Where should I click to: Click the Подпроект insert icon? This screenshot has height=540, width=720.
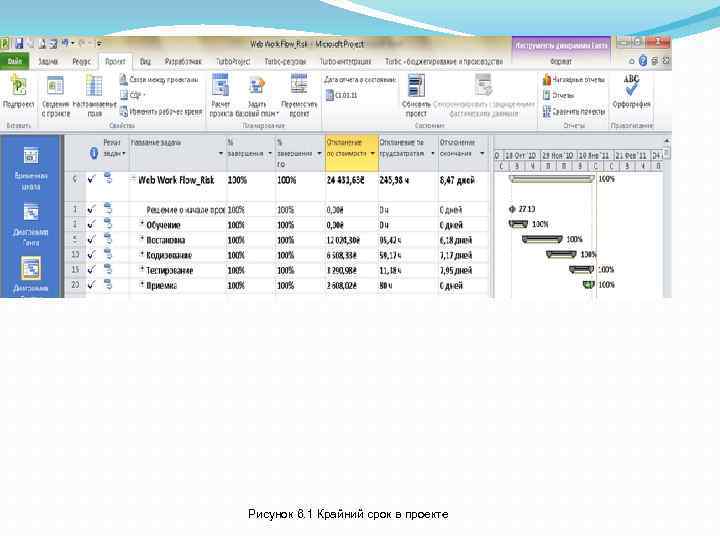point(18,87)
